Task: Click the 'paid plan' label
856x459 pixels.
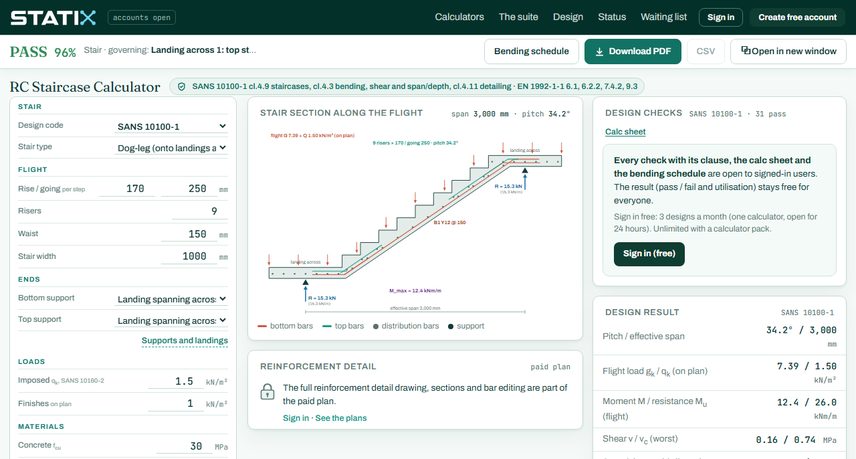Action: 550,367
